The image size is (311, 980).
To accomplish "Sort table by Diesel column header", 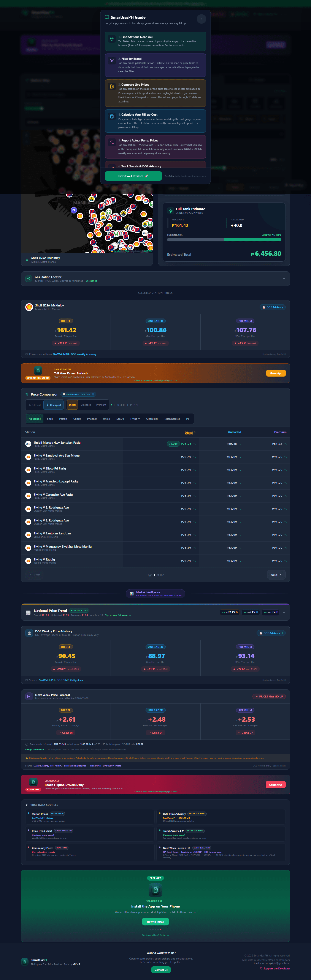I will [x=190, y=433].
